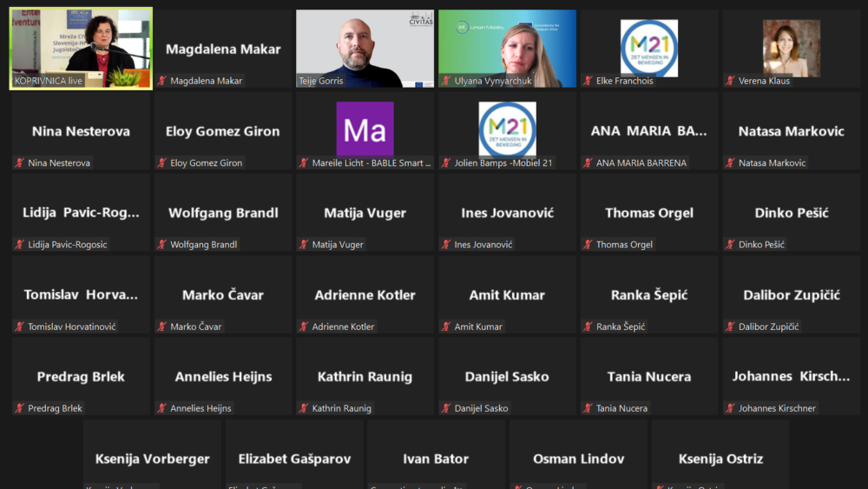Click the Tania Nucera name label
The width and height of the screenshot is (868, 489).
[x=621, y=408]
